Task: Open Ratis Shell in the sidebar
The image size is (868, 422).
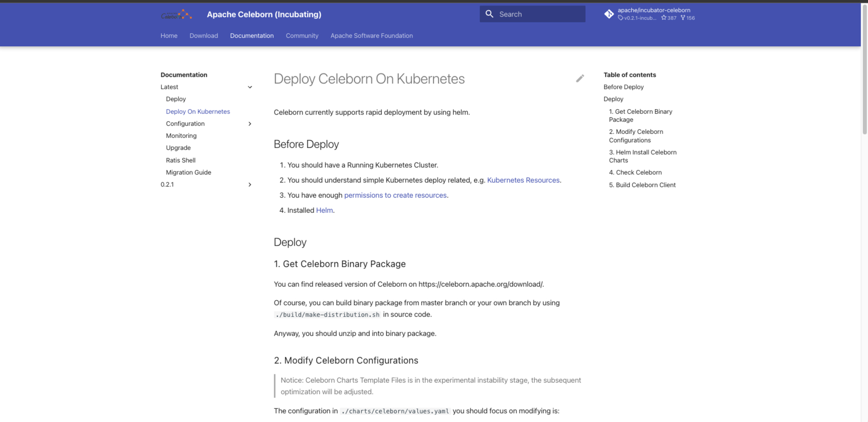Action: pos(181,160)
